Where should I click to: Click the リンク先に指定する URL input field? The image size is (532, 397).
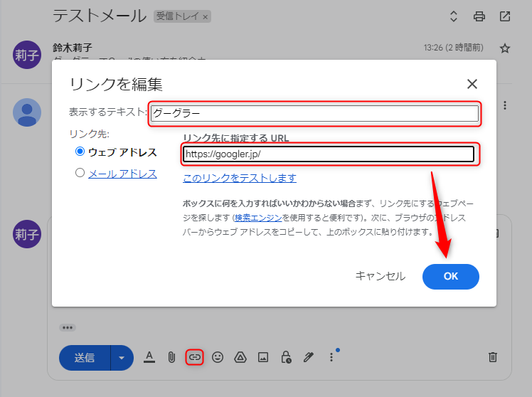tap(328, 154)
